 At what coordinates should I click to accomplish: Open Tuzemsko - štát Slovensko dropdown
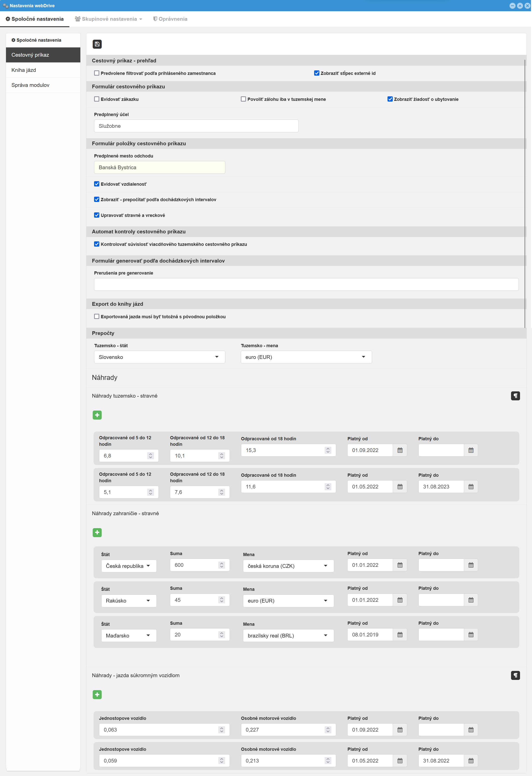(159, 357)
